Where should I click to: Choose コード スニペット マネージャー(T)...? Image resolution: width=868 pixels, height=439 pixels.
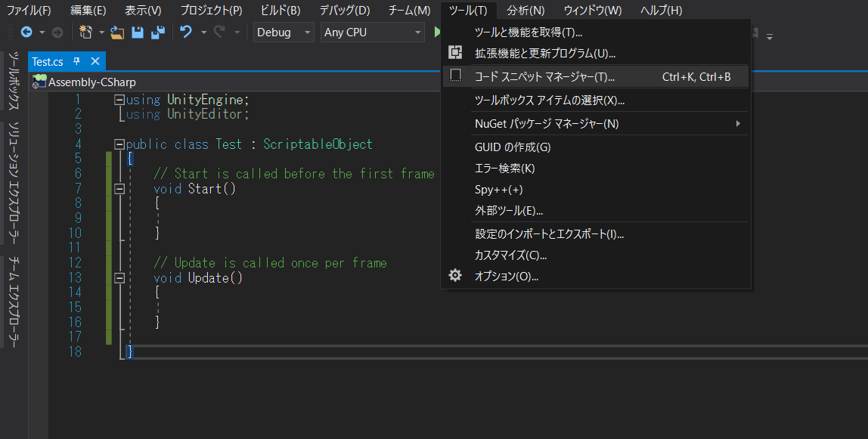(596, 76)
